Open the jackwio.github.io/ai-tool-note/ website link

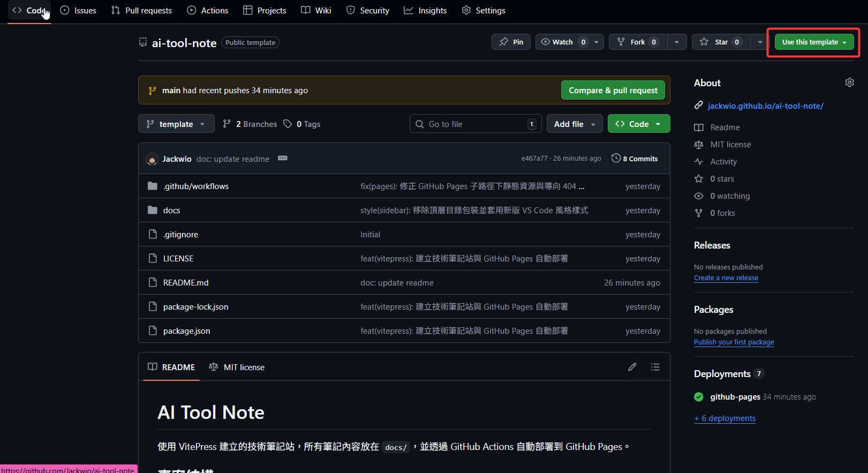click(x=765, y=106)
